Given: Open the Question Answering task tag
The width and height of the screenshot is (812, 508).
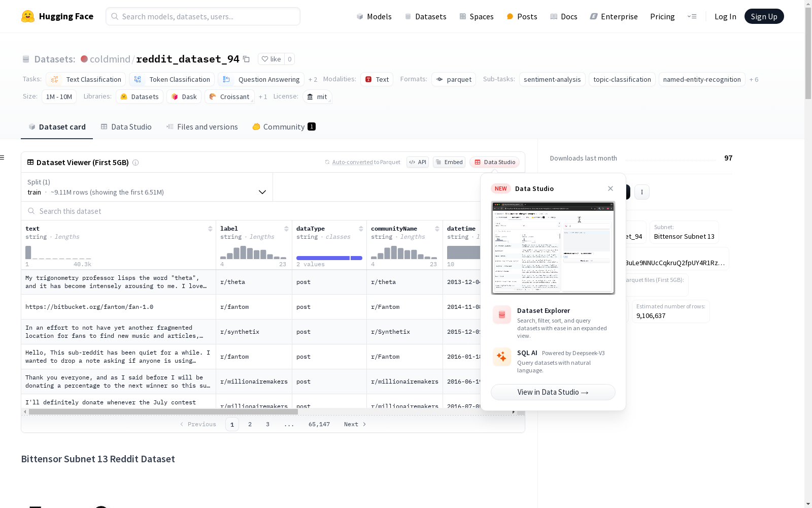Looking at the screenshot, I should [261, 79].
